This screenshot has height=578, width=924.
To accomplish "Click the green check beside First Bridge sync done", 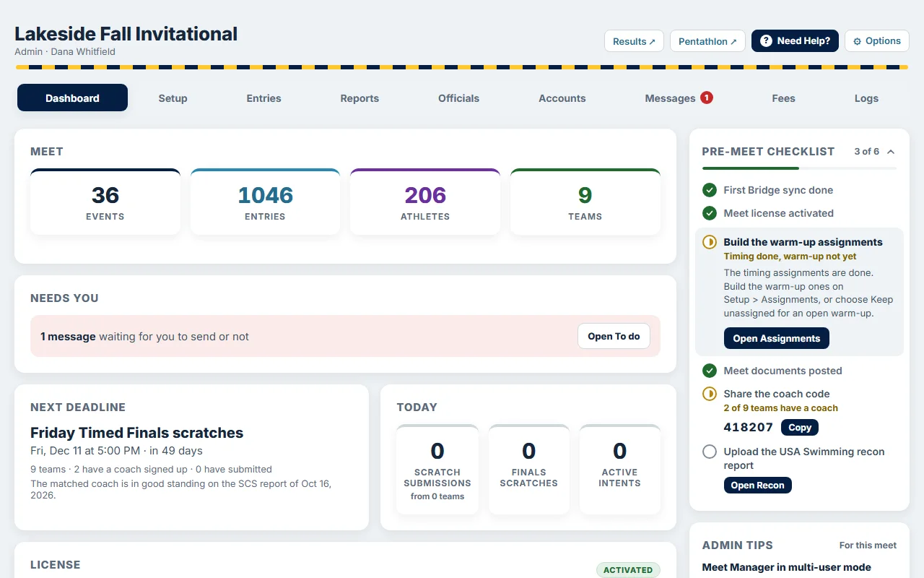I will [x=710, y=190].
